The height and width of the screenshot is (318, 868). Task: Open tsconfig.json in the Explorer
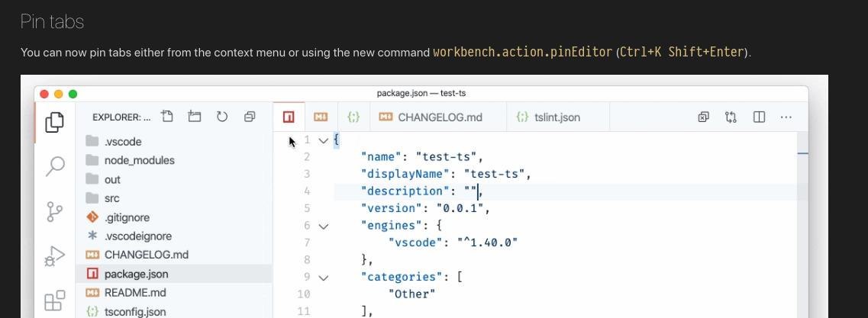pyautogui.click(x=174, y=311)
